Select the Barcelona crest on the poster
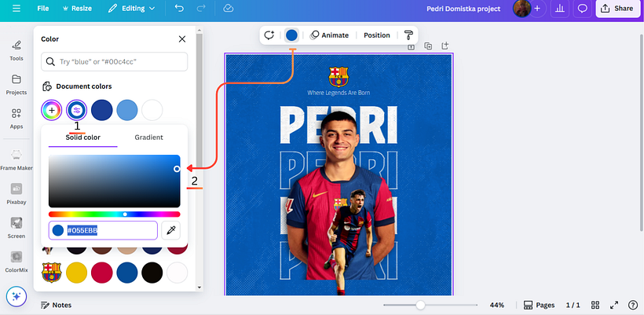 tap(338, 76)
